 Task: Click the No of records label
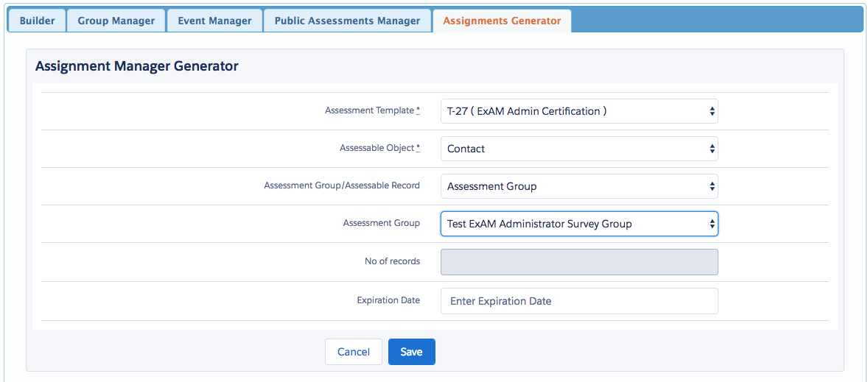(392, 261)
